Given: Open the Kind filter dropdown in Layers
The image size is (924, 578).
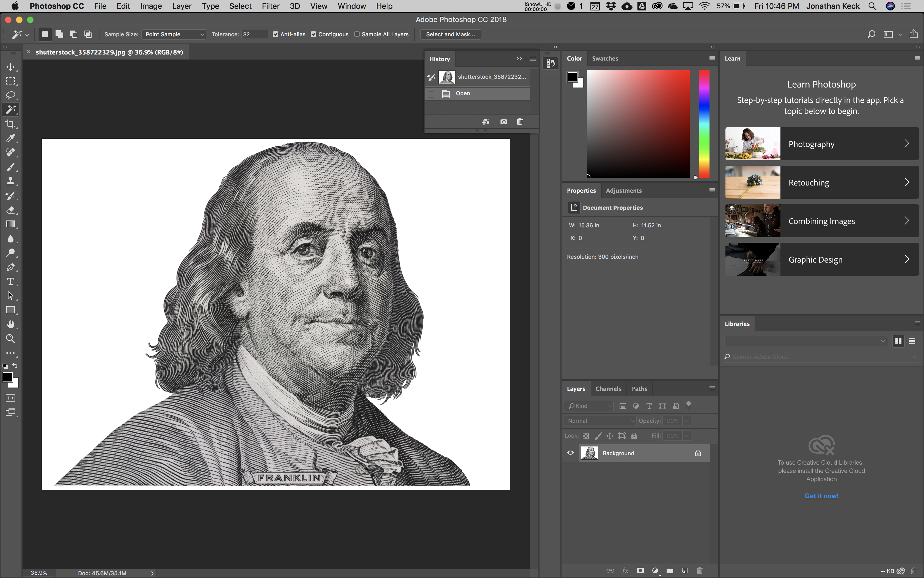Looking at the screenshot, I should coord(589,406).
